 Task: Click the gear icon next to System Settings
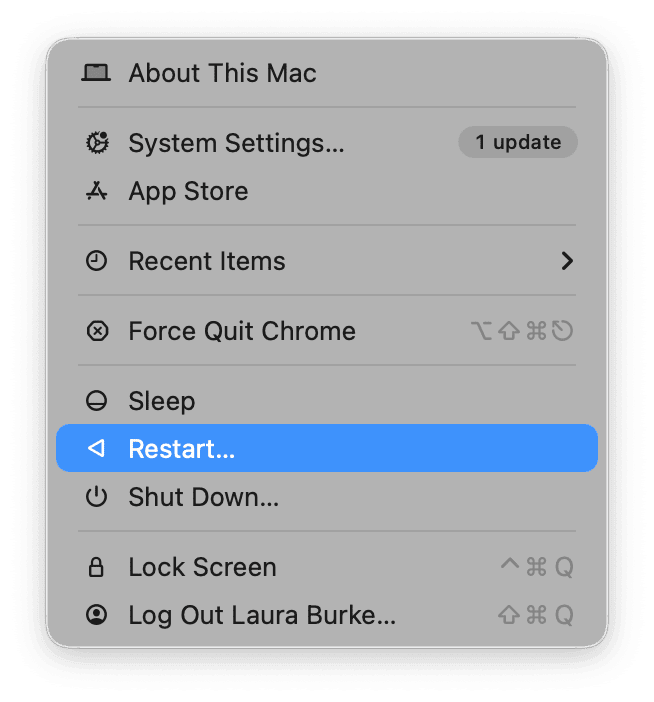point(97,143)
